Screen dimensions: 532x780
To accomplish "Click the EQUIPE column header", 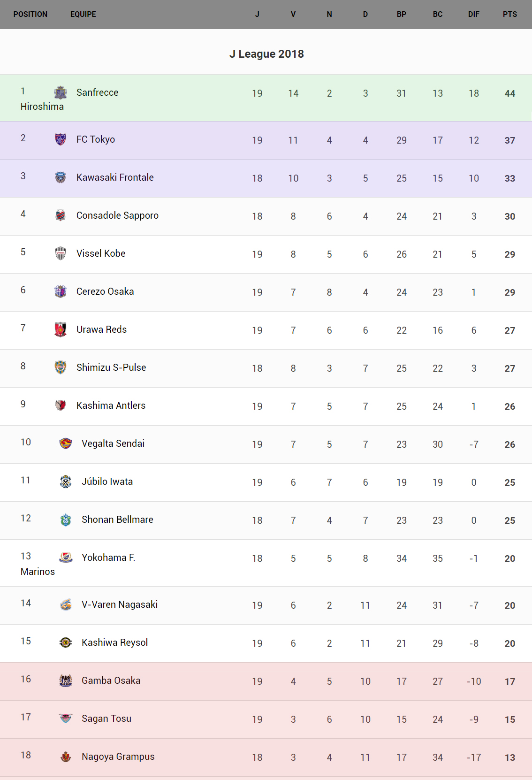I will tap(83, 15).
